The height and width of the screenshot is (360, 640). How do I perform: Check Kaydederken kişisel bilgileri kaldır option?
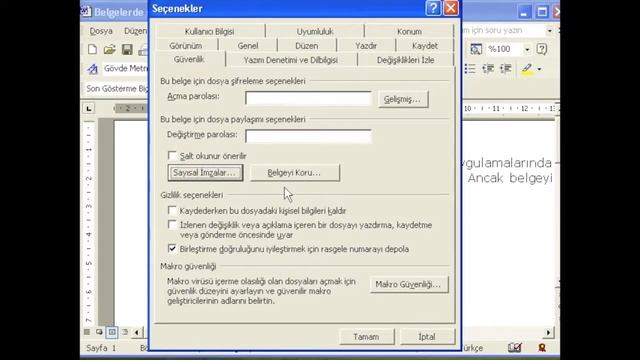[x=172, y=211]
